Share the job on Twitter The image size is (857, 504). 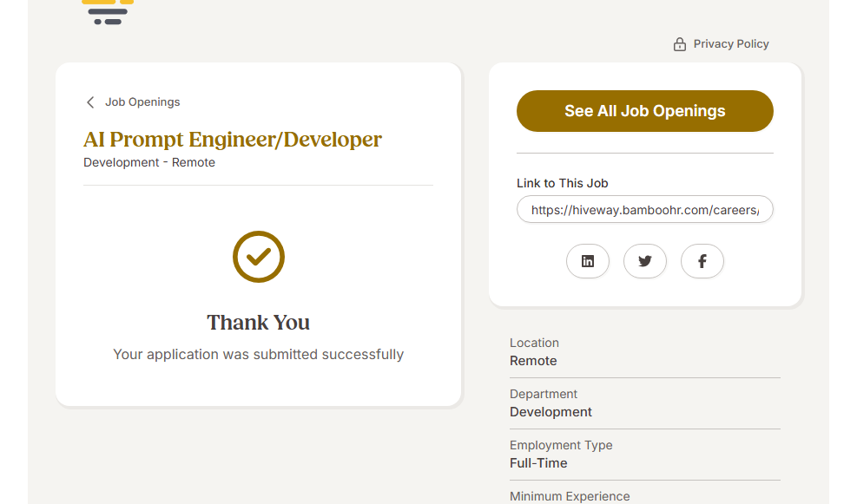click(x=645, y=261)
